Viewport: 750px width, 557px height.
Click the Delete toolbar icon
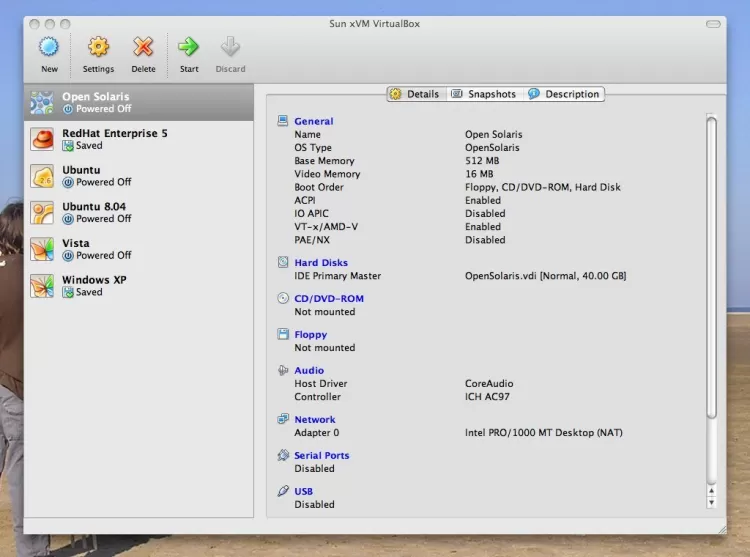click(x=143, y=47)
